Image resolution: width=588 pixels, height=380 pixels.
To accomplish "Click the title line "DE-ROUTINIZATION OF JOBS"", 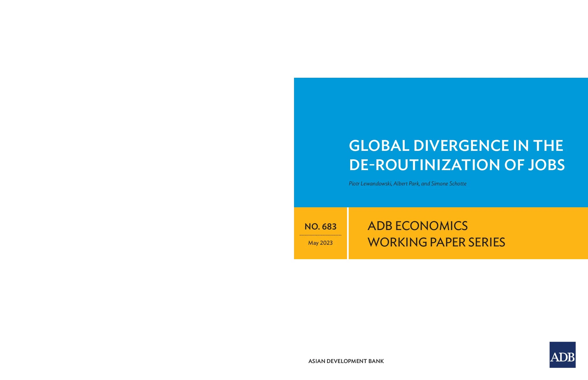I will tap(457, 165).
